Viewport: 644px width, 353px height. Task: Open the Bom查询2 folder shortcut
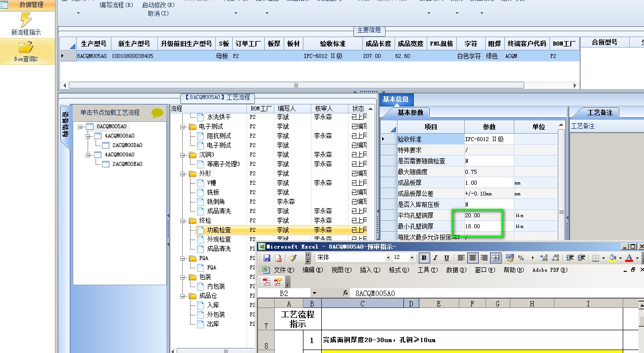[x=26, y=51]
